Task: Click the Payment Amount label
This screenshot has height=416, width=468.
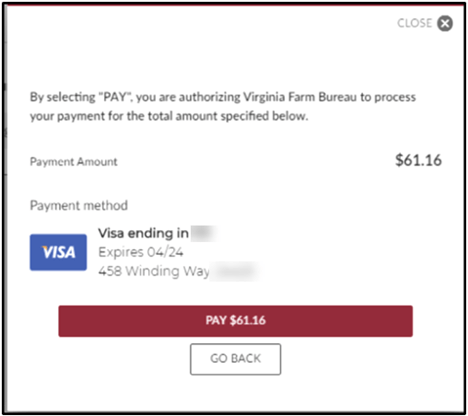Action: point(74,162)
